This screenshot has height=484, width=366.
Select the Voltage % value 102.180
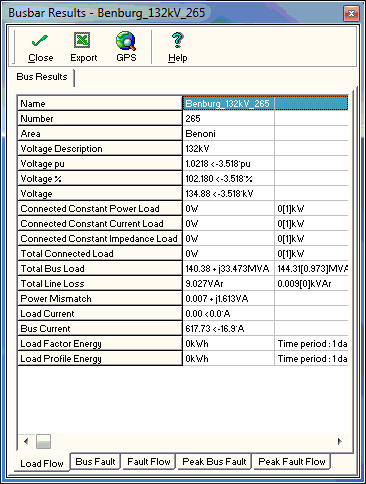click(x=228, y=178)
